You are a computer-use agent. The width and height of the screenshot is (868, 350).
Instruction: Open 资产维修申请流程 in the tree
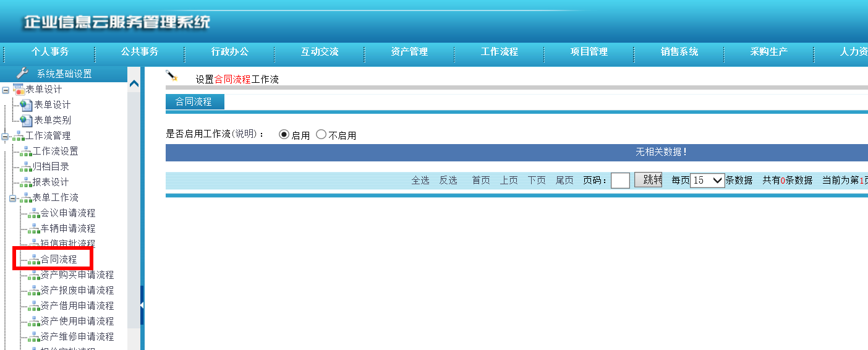(77, 336)
